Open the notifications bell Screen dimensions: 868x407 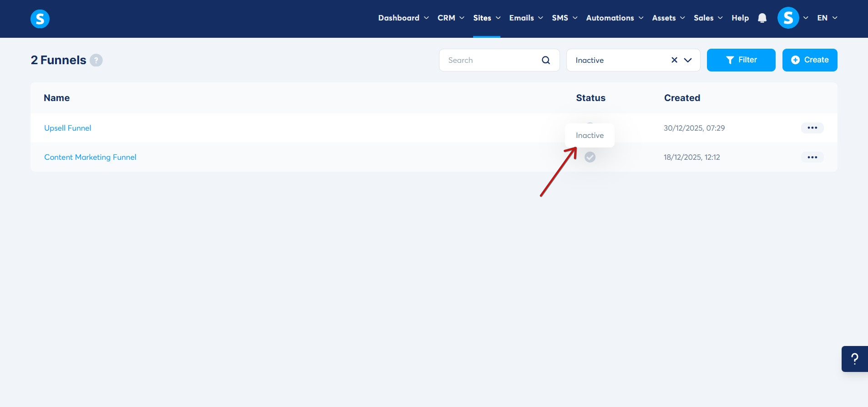[762, 18]
